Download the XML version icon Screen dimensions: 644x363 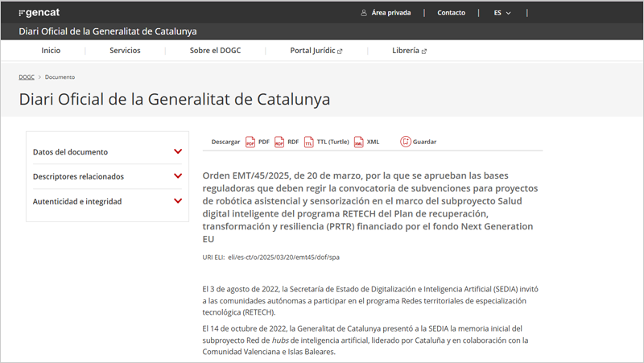point(359,142)
